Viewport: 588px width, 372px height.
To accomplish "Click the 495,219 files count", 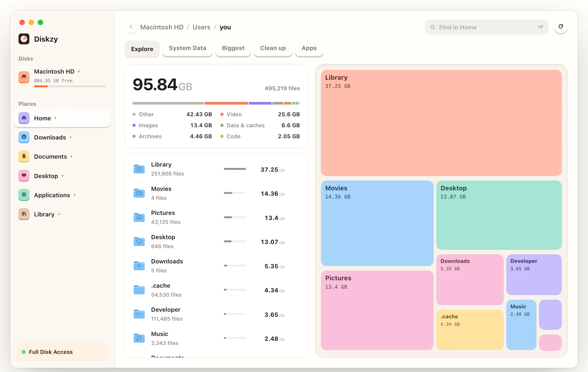I will (x=282, y=88).
